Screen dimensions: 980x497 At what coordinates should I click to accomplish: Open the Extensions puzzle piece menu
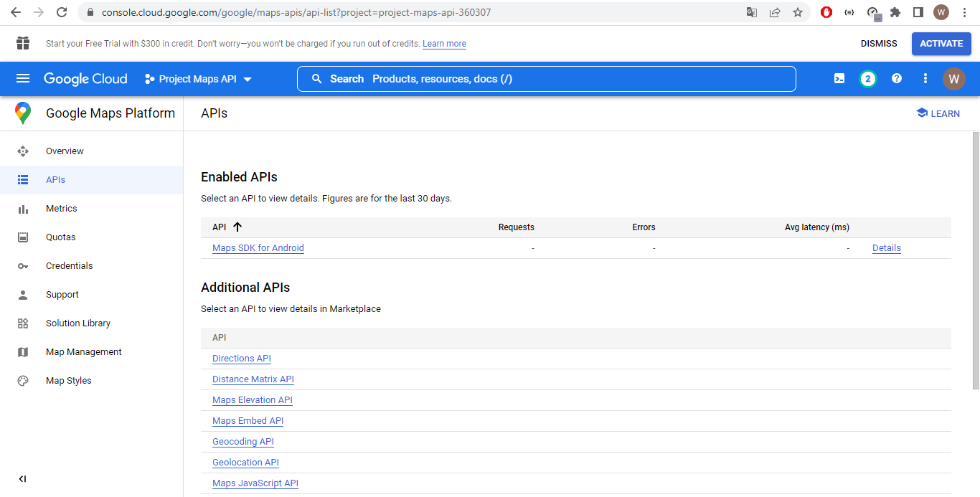click(895, 12)
